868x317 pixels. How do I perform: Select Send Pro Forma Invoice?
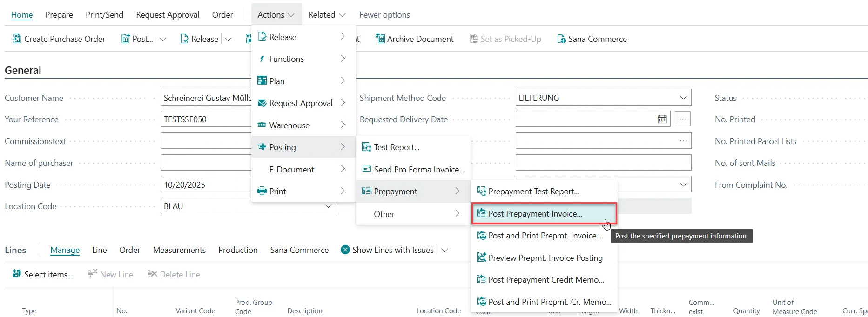click(418, 170)
